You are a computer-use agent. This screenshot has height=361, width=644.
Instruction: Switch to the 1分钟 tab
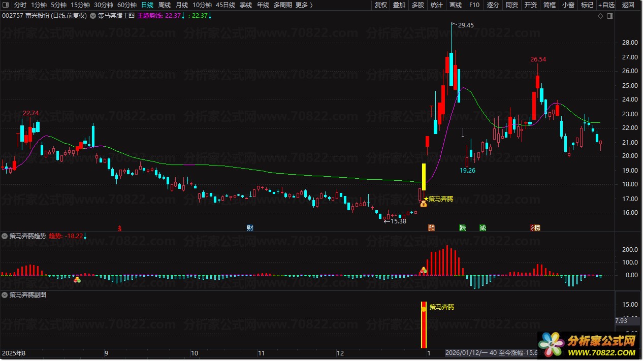39,5
